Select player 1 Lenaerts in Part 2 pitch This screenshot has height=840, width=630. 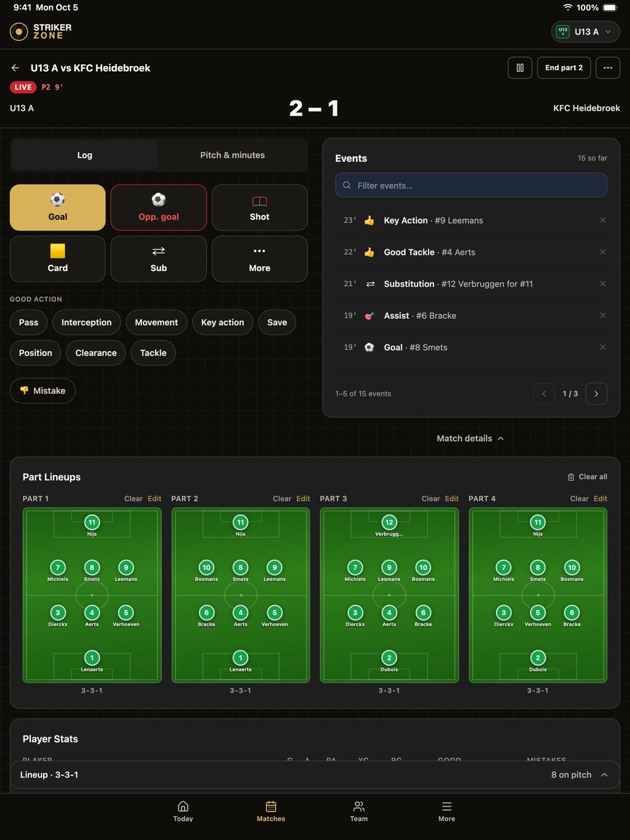point(241,661)
